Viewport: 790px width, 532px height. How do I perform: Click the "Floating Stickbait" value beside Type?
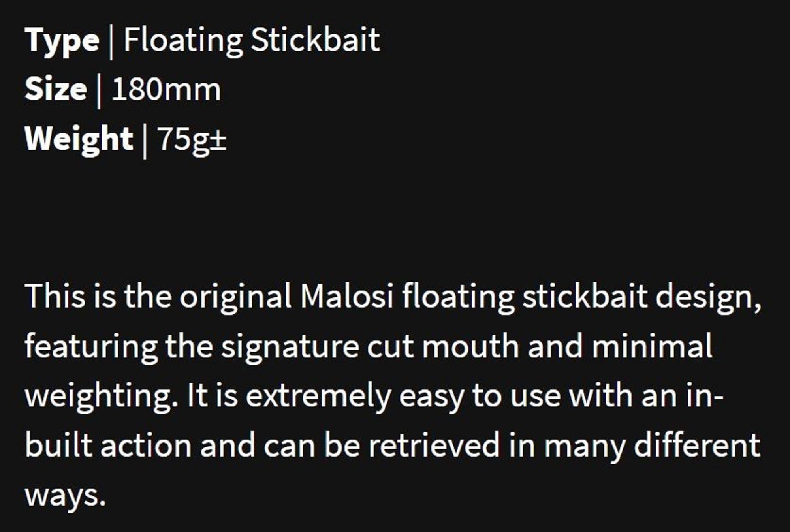(x=252, y=40)
